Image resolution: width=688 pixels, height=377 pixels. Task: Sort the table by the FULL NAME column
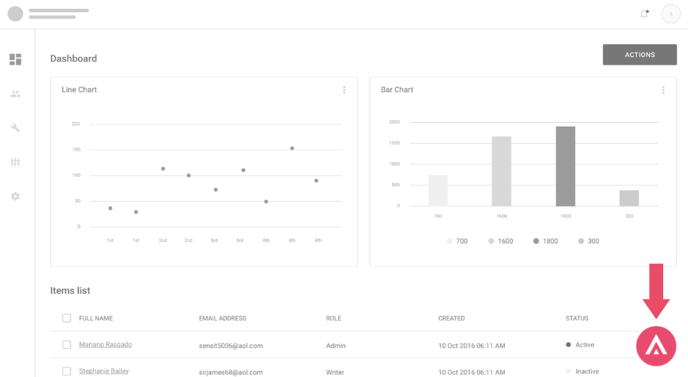pyautogui.click(x=96, y=318)
